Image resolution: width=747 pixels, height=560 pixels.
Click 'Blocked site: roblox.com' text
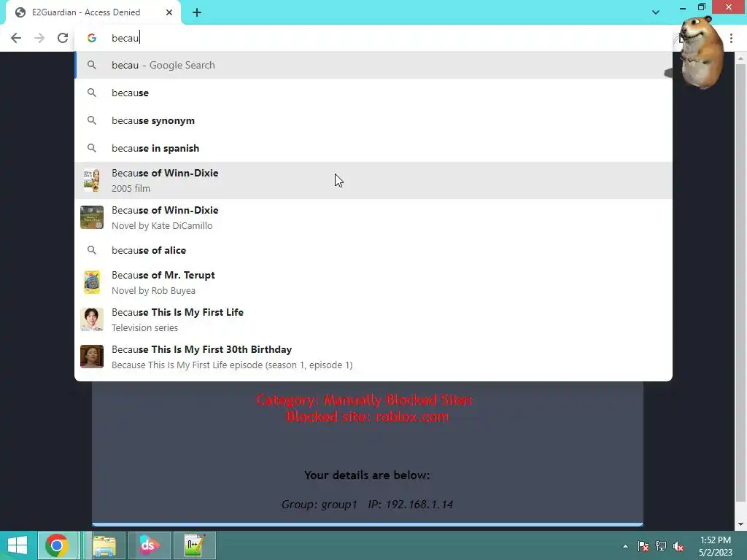[x=368, y=416]
